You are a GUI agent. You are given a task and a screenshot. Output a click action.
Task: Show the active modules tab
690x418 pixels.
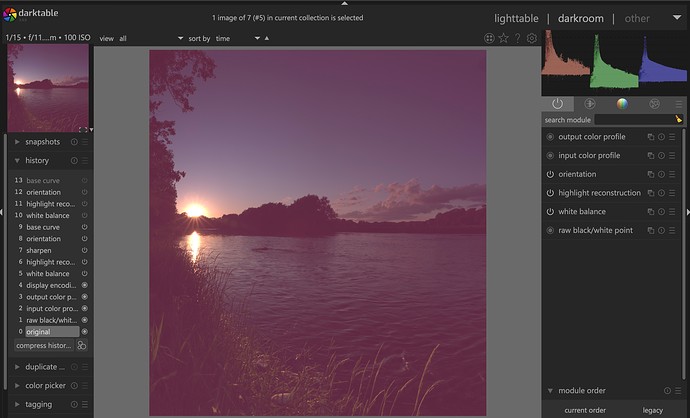point(557,103)
